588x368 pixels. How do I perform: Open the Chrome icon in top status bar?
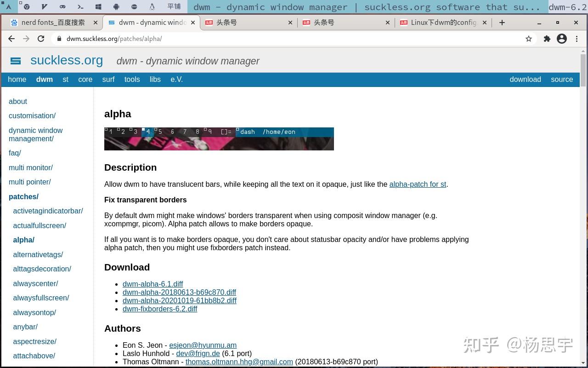coord(26,7)
